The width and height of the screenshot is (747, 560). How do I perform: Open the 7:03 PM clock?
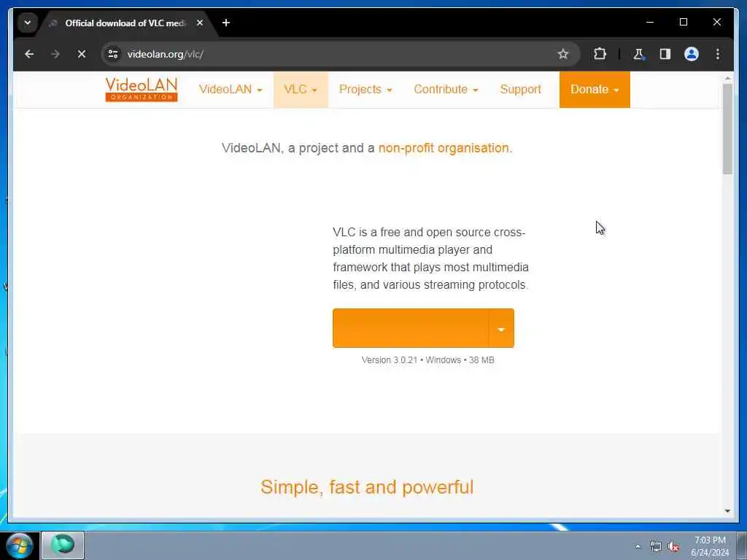point(710,546)
